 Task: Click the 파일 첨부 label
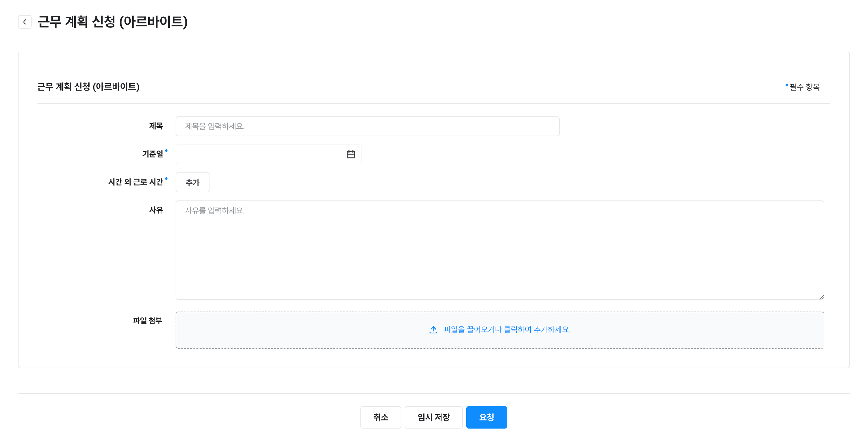147,321
